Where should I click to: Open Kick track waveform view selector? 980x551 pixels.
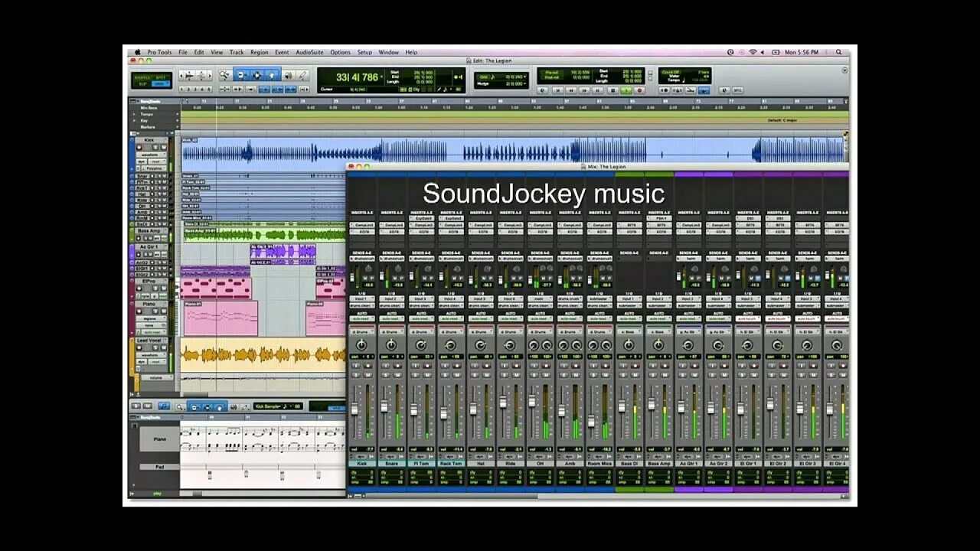(x=152, y=155)
